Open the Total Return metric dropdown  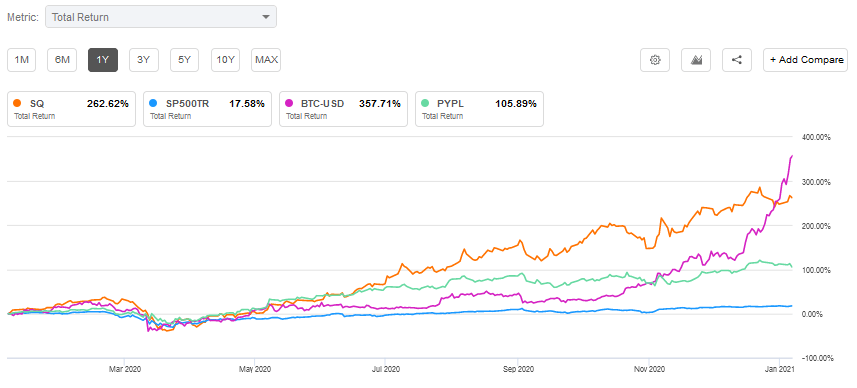[161, 17]
